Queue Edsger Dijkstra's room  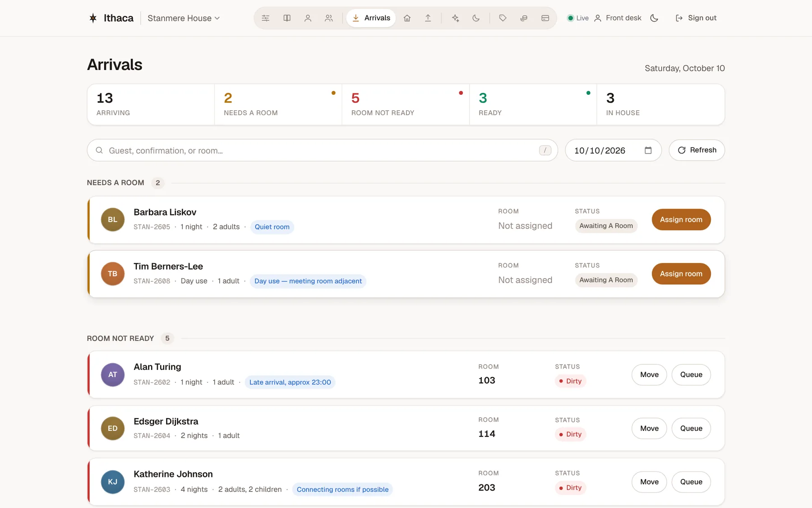(x=691, y=429)
